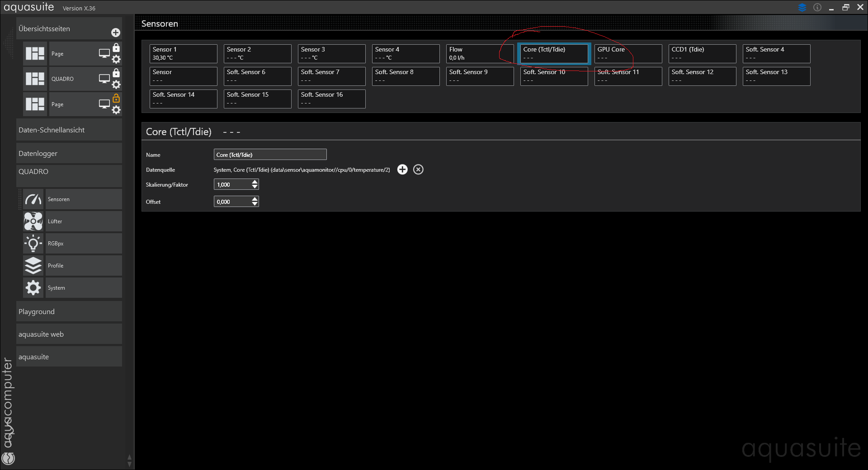
Task: Toggle the white lock on the first Page row
Action: tap(116, 47)
